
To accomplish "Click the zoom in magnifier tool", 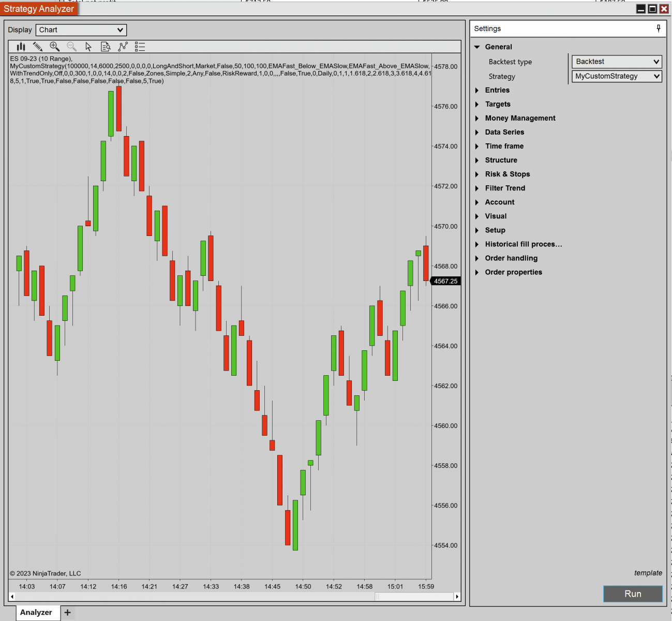I will pyautogui.click(x=54, y=47).
